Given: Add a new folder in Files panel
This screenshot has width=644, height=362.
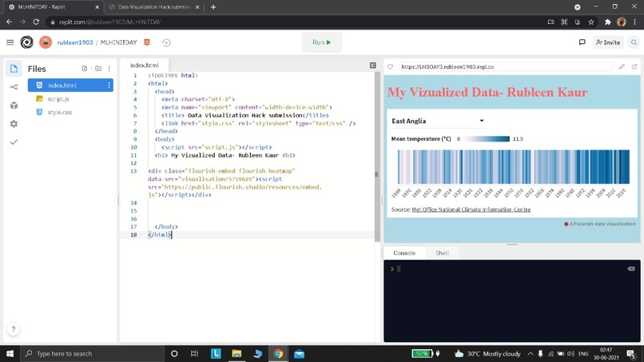Looking at the screenshot, I should (98, 69).
